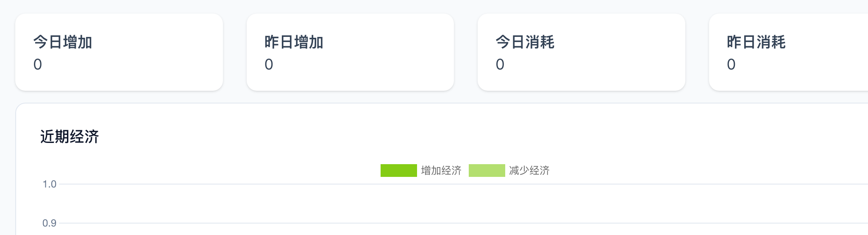Screen dimensions: 868x235
Task: Hide the 增加经济 series via legend label
Action: point(441,171)
